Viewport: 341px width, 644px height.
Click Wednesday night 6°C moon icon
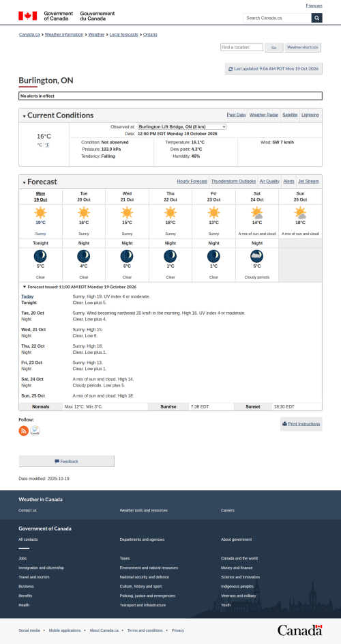pos(127,256)
